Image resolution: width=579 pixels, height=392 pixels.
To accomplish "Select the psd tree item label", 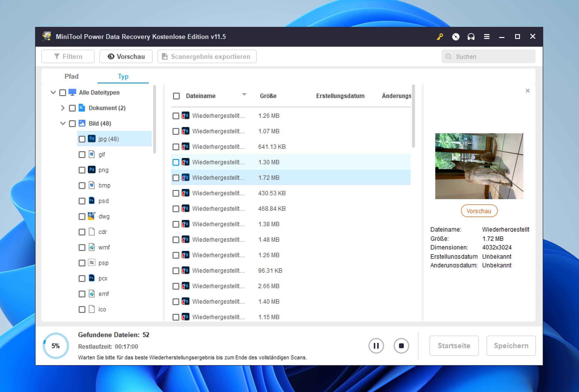I will [x=103, y=201].
